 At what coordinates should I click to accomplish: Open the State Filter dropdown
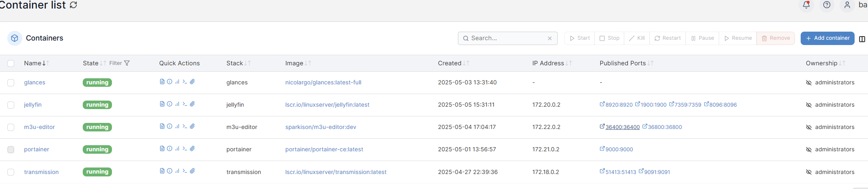click(x=119, y=63)
